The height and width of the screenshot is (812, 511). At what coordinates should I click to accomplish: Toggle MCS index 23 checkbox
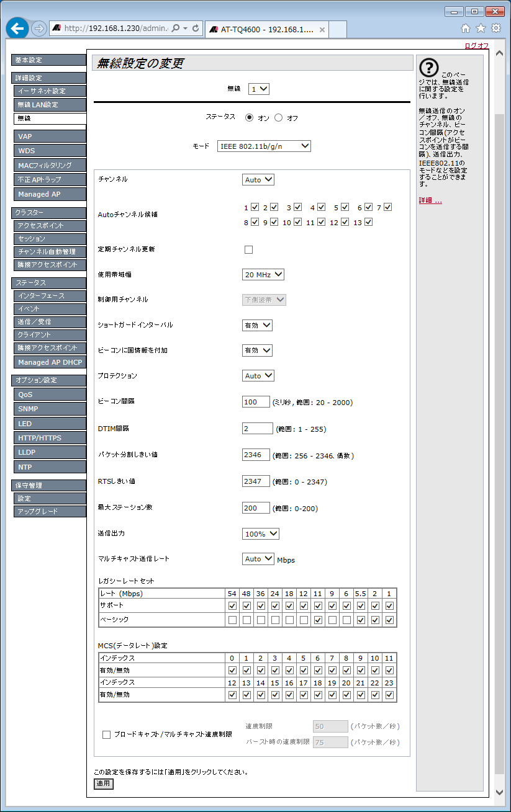389,695
